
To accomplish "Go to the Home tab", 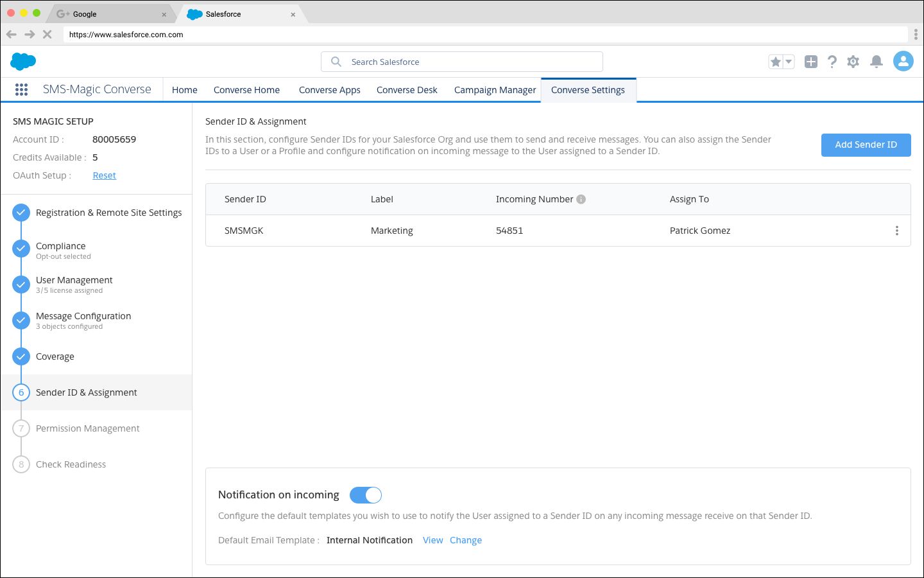I will [185, 90].
